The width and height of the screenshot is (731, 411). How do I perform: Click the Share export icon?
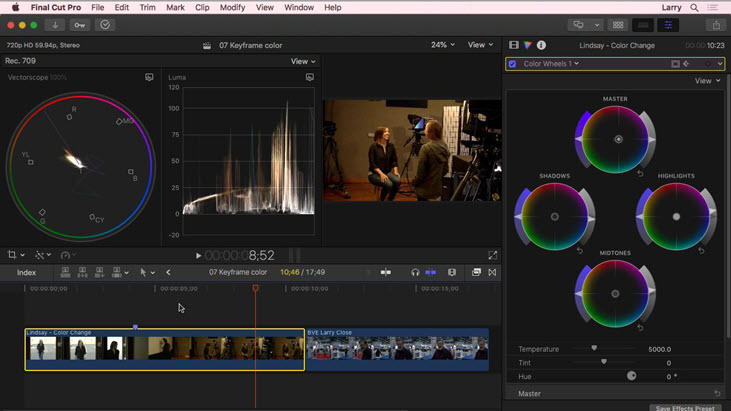(715, 25)
